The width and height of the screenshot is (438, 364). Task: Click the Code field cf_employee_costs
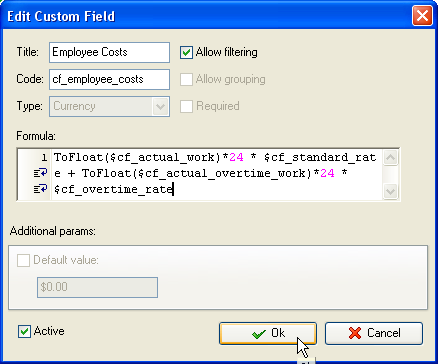coord(109,79)
